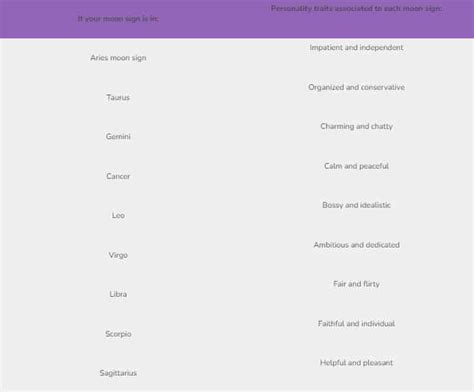The image size is (474, 392).
Task: Select the 'Aries moon sign' cell
Action: pyautogui.click(x=118, y=58)
